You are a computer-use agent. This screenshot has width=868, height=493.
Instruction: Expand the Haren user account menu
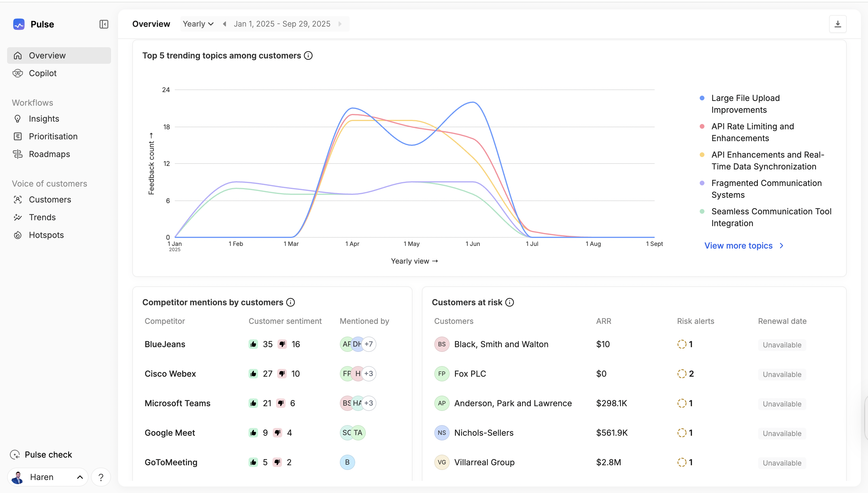48,477
